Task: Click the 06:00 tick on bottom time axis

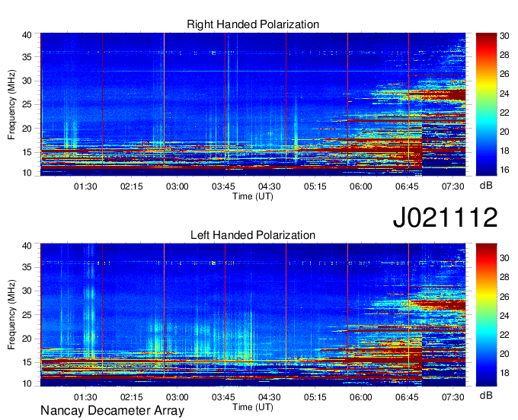Action: click(361, 396)
